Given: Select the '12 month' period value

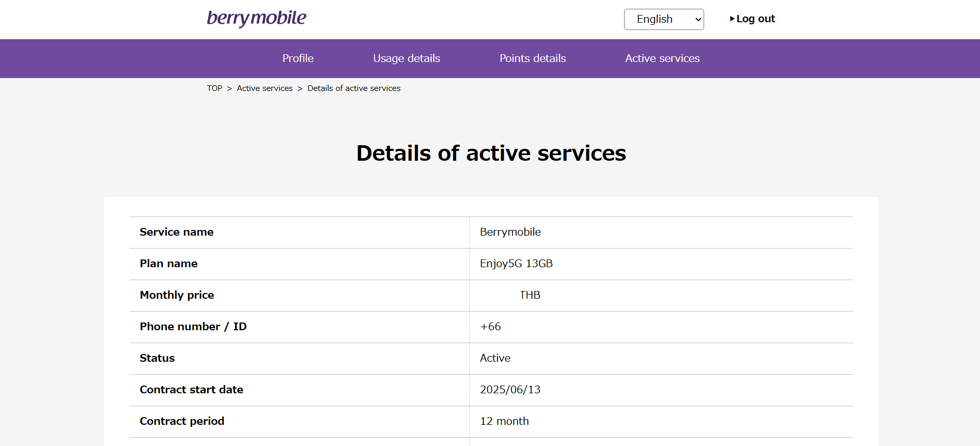Looking at the screenshot, I should click(505, 421).
